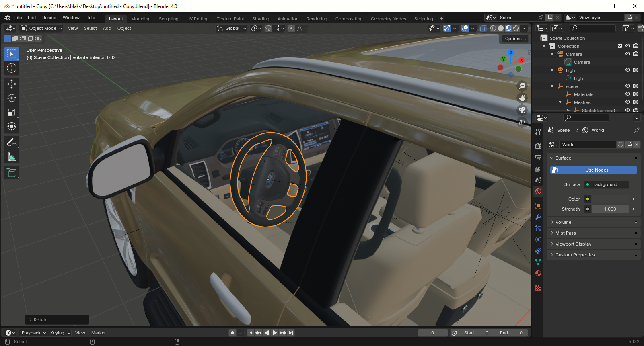Pick the Annotate pencil tool
This screenshot has width=644, height=346.
[x=12, y=143]
